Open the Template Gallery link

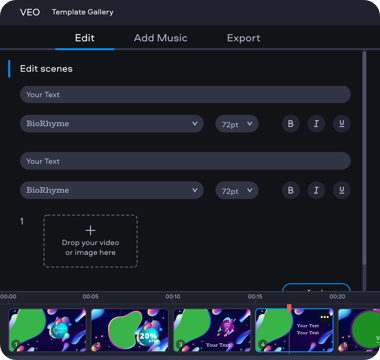click(x=83, y=12)
